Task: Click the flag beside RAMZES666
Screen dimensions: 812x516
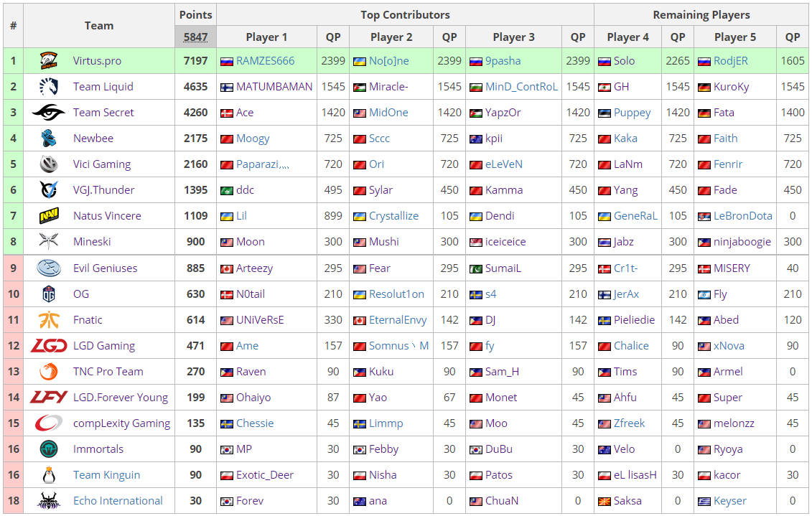Action: pyautogui.click(x=227, y=62)
